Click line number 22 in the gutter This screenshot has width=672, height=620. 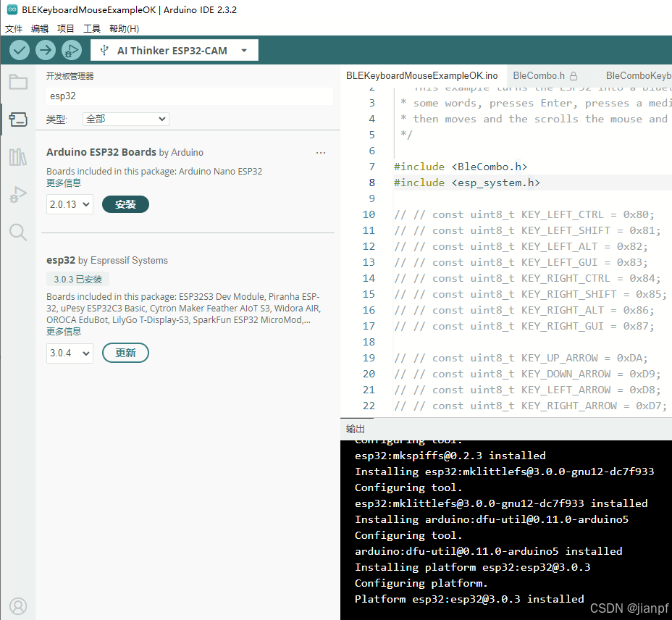click(x=369, y=406)
